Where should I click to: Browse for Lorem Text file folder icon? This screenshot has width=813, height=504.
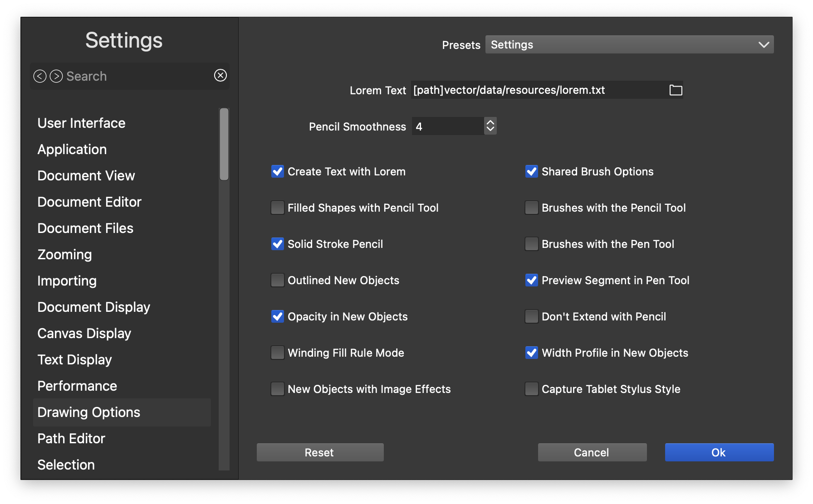pos(676,90)
